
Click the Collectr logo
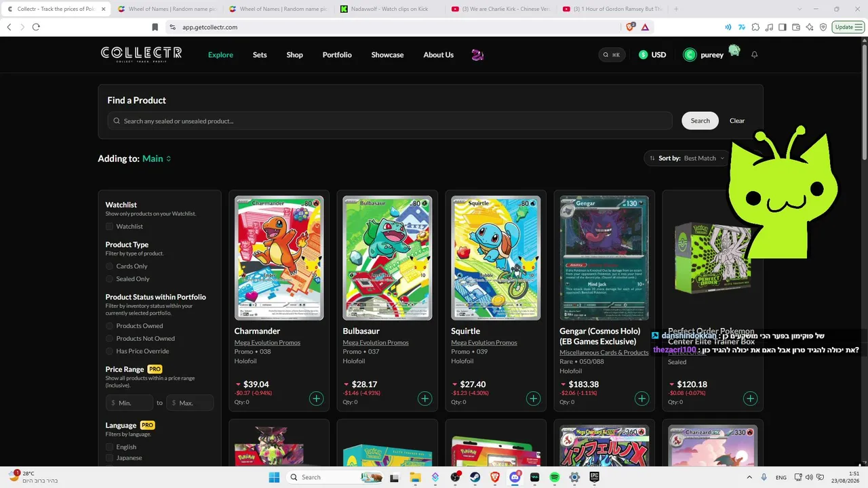pos(141,54)
